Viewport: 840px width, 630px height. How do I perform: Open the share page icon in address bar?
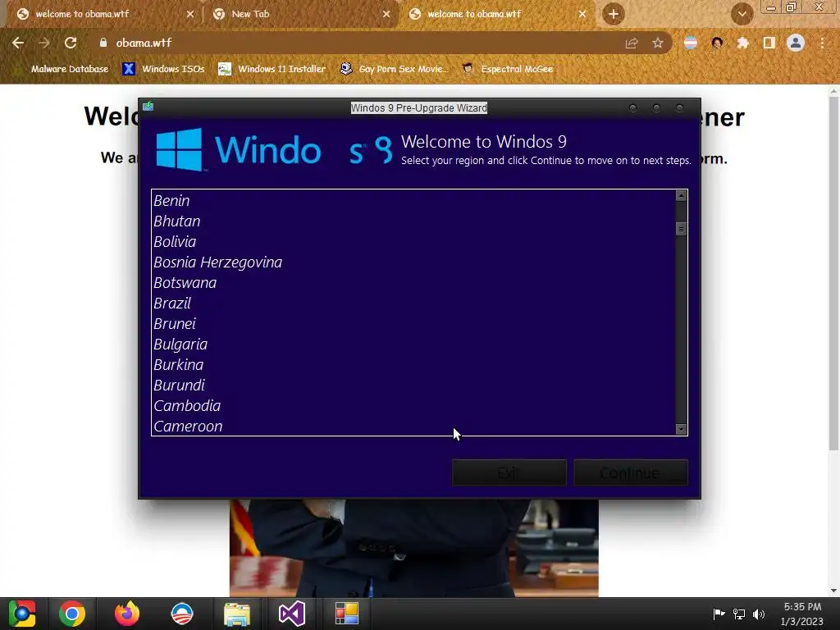tap(632, 43)
